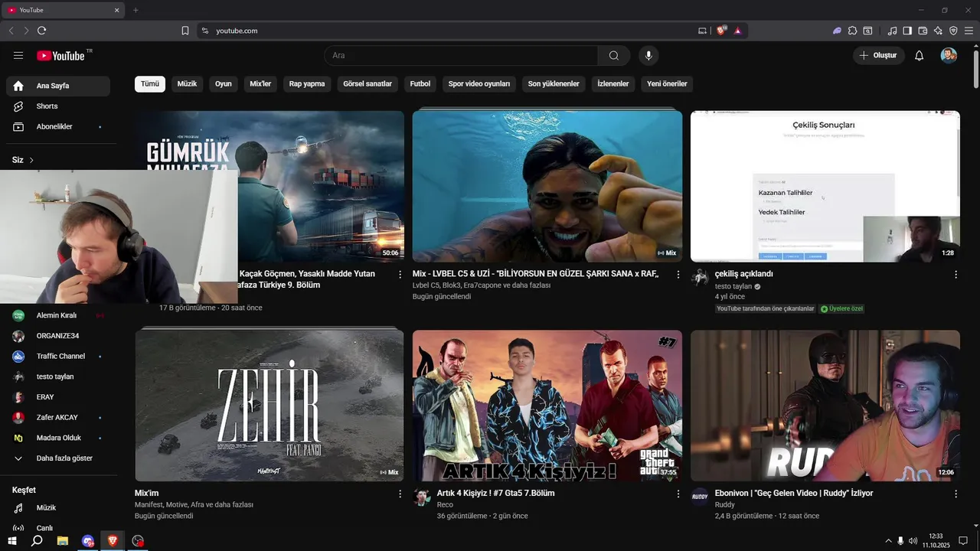Viewport: 980px width, 551px height.
Task: Open more options for Ebonivon video
Action: click(x=955, y=494)
